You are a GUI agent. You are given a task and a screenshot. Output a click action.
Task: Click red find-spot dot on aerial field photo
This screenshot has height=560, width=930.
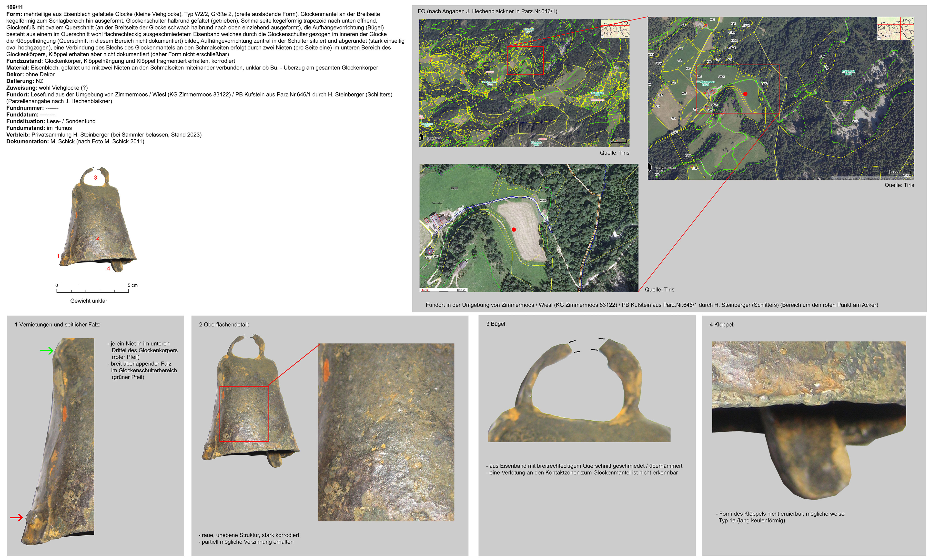pos(514,229)
